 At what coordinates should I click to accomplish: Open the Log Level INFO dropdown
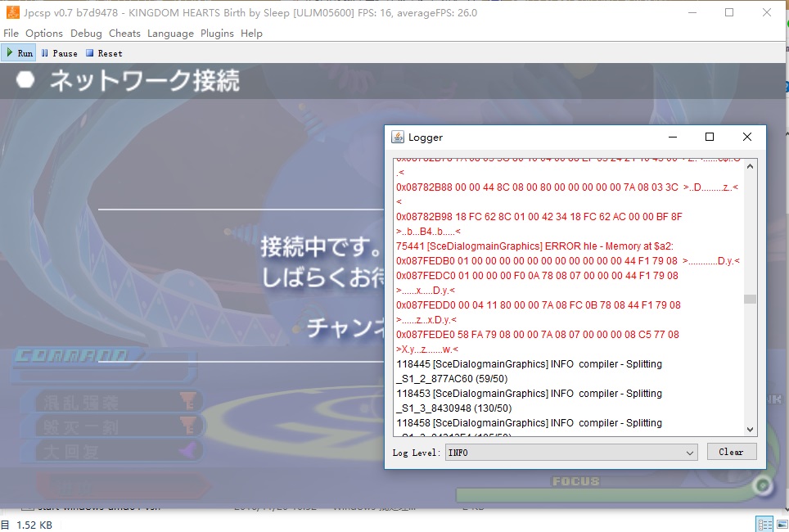570,452
